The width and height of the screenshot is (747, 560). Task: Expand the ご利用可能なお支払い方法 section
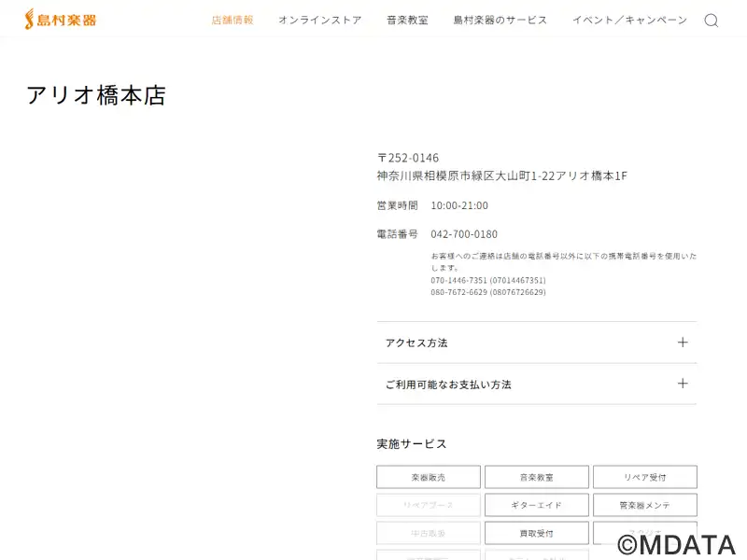click(x=536, y=384)
